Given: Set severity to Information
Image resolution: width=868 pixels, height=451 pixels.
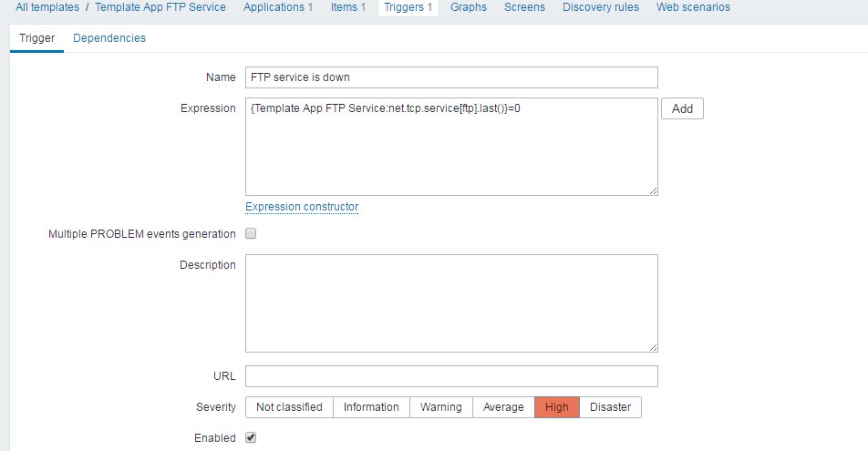Looking at the screenshot, I should [x=371, y=407].
